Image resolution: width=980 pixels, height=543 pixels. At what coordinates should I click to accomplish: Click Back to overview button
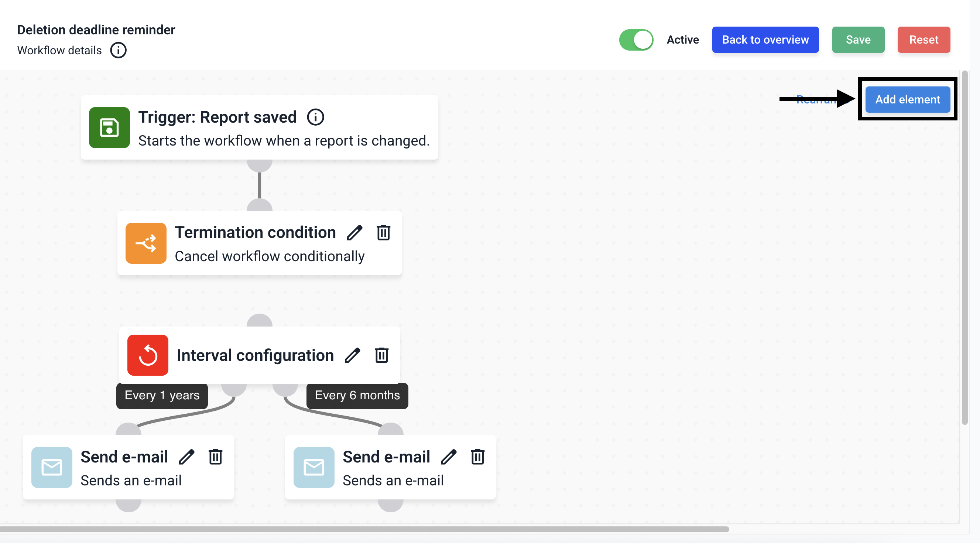click(765, 40)
